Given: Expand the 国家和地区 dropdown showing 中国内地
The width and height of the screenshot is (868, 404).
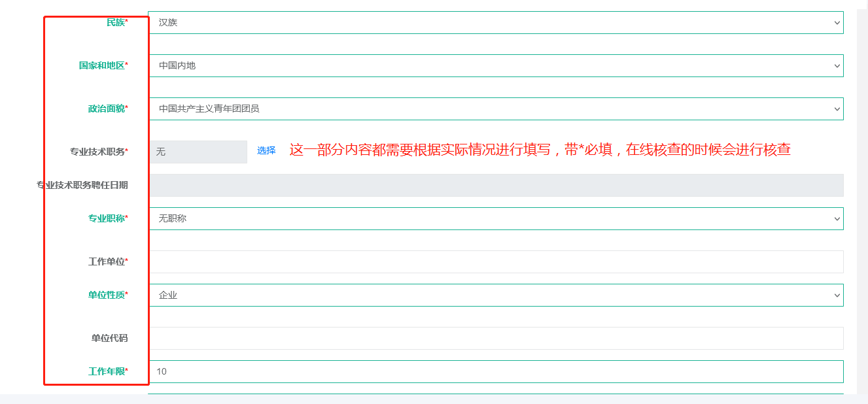Looking at the screenshot, I should (x=495, y=65).
